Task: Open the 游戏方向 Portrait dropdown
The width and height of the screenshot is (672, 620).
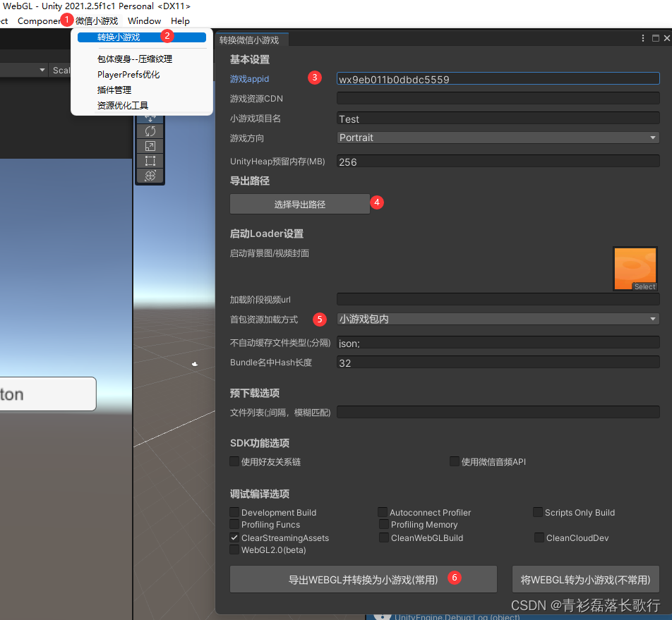Action: (x=498, y=138)
